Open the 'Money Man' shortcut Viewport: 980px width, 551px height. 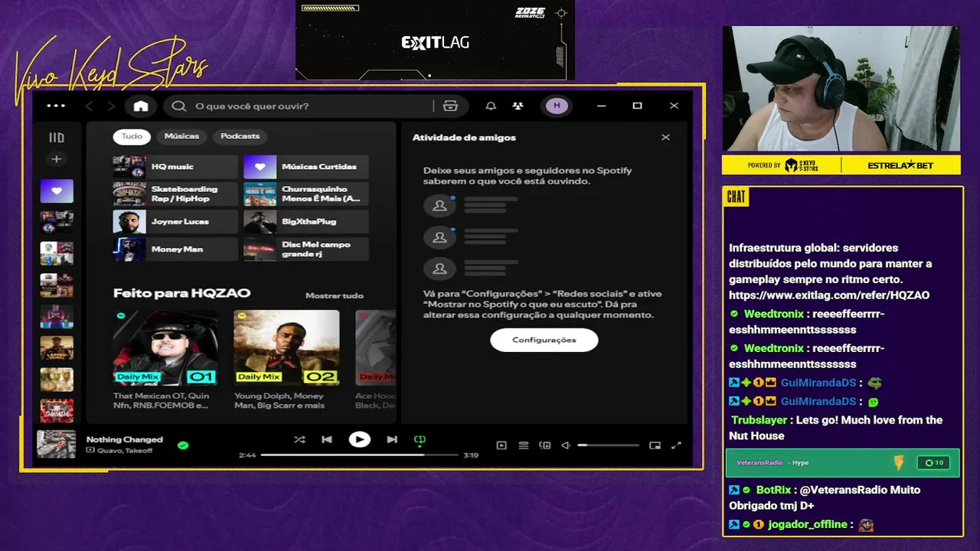[x=175, y=249]
